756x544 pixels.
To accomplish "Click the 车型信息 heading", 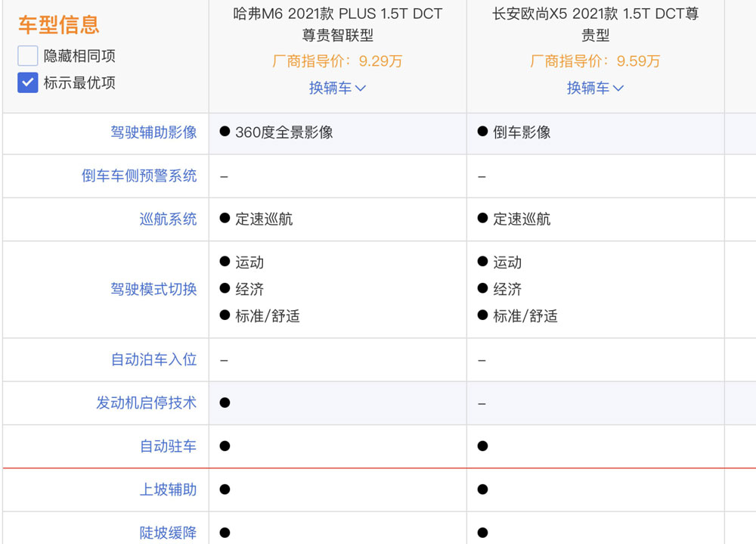I will 59,25.
